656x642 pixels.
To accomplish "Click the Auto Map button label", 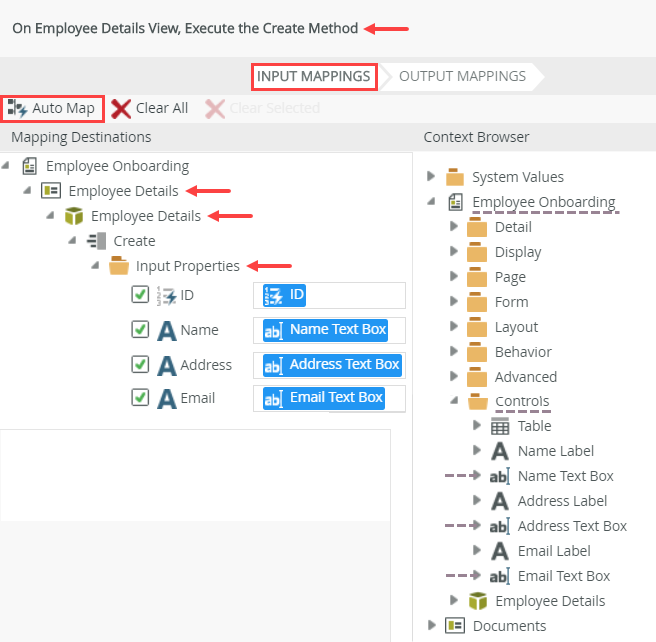I will pyautogui.click(x=63, y=108).
